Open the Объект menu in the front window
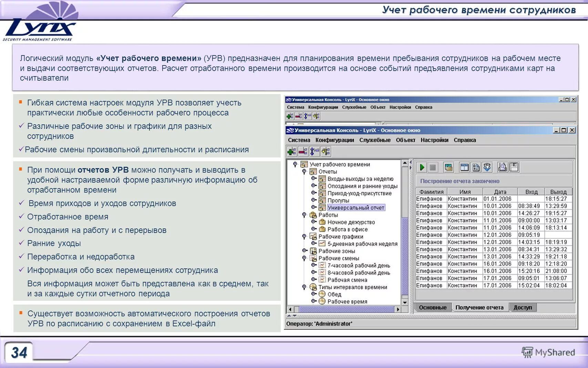This screenshot has height=368, width=588. (405, 140)
